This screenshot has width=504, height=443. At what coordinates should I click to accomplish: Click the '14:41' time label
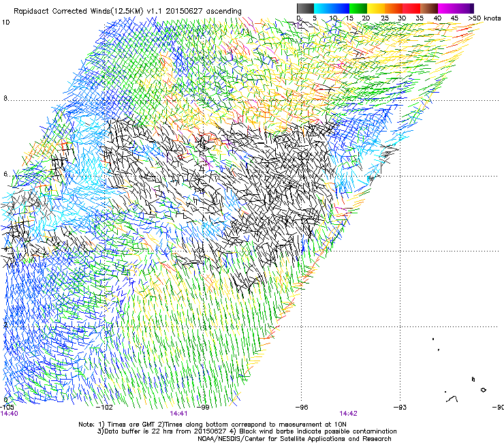tap(178, 414)
